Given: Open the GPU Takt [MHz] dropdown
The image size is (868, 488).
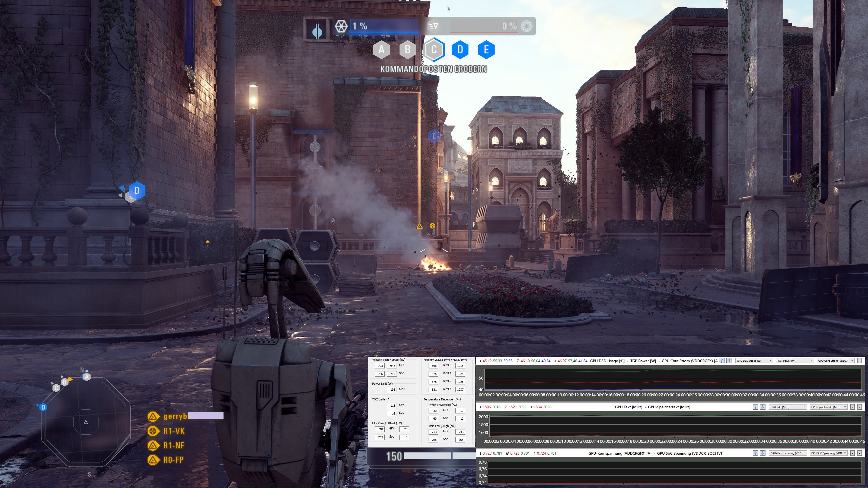Looking at the screenshot, I should pyautogui.click(x=788, y=407).
